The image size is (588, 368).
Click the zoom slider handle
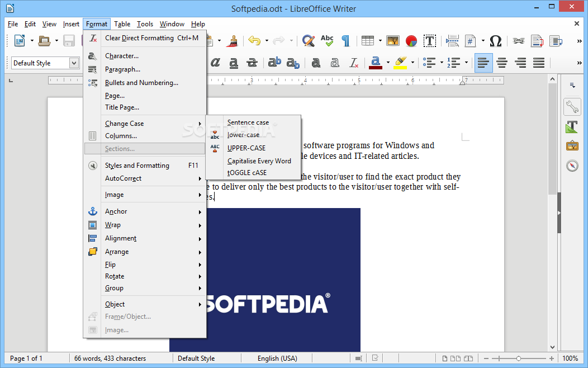coord(518,358)
